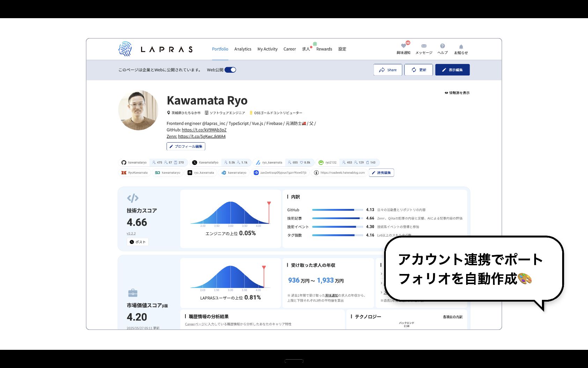Viewport: 588px width, 368px height.
Task: Toggle 情報源を表示 eye option
Action: 457,93
